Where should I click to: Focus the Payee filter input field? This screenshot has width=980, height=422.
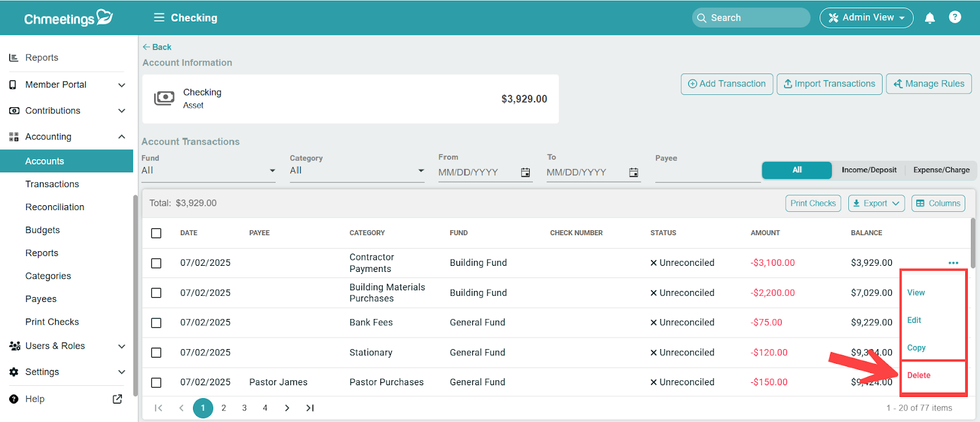(x=707, y=173)
